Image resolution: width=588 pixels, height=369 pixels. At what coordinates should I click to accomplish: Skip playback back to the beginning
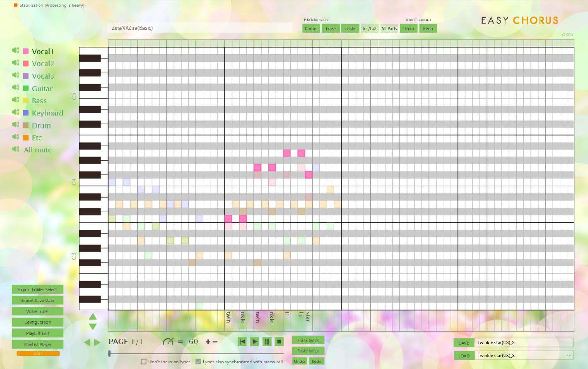[242, 341]
